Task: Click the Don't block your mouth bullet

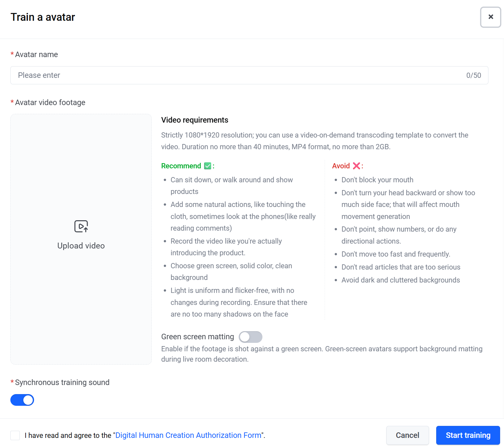Action: [377, 180]
